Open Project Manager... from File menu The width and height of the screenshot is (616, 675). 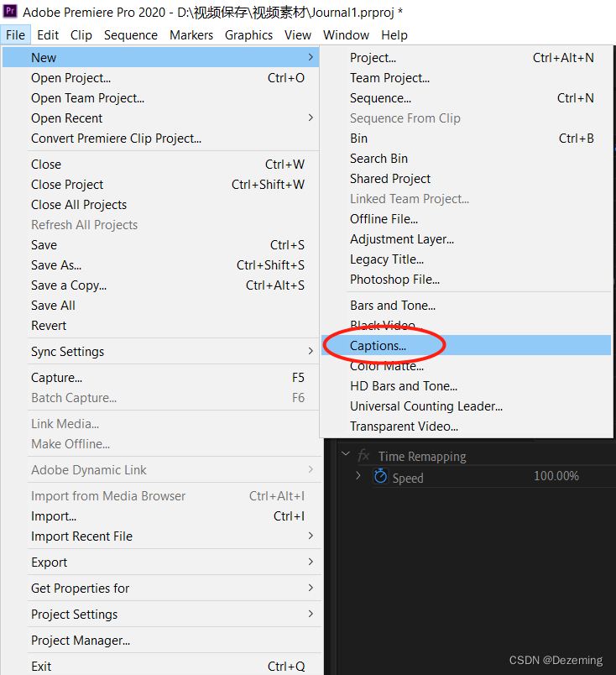click(x=160, y=640)
